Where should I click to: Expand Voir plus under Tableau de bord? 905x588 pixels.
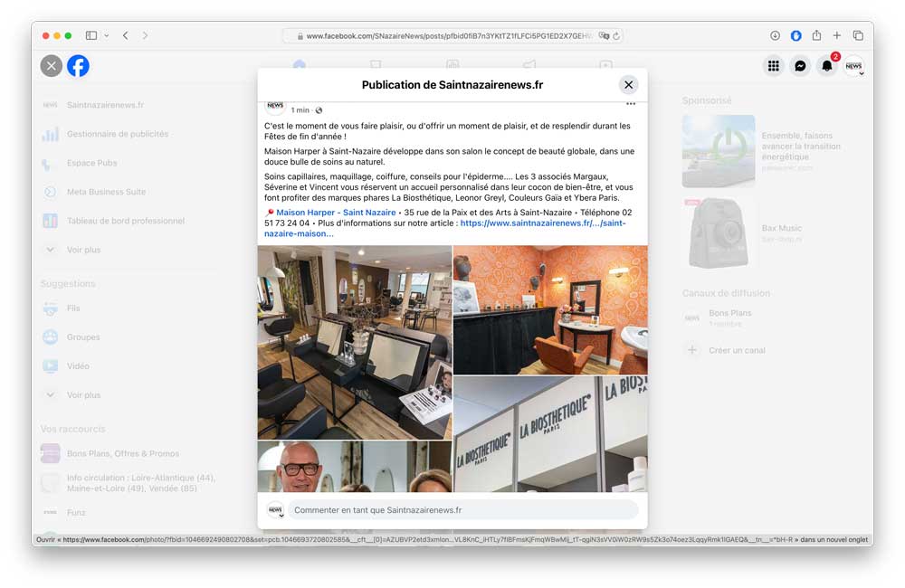pos(83,250)
